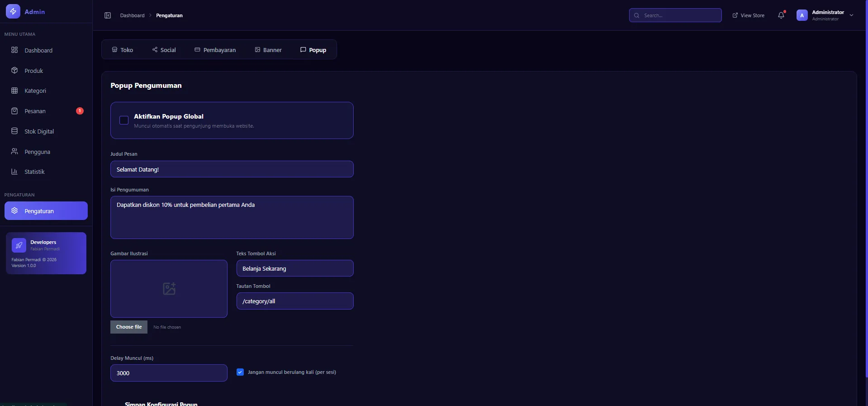
Task: Open the Social settings tab
Action: click(x=164, y=50)
